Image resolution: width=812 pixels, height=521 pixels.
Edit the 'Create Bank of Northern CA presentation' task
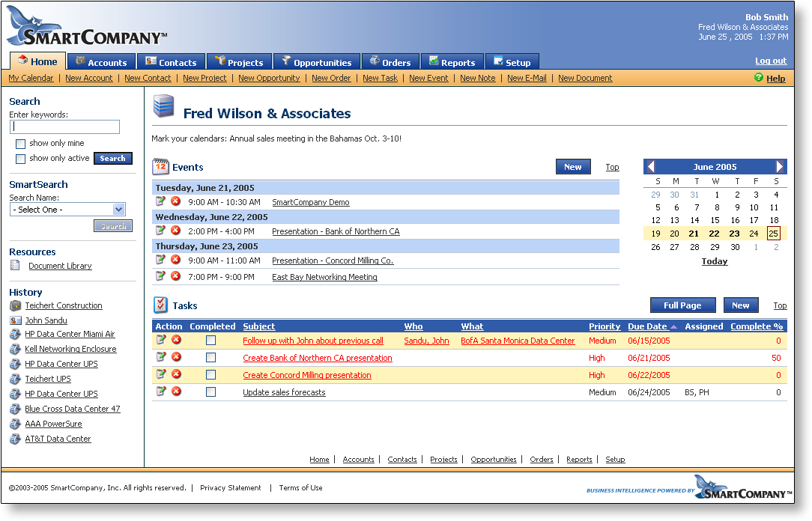coord(161,356)
